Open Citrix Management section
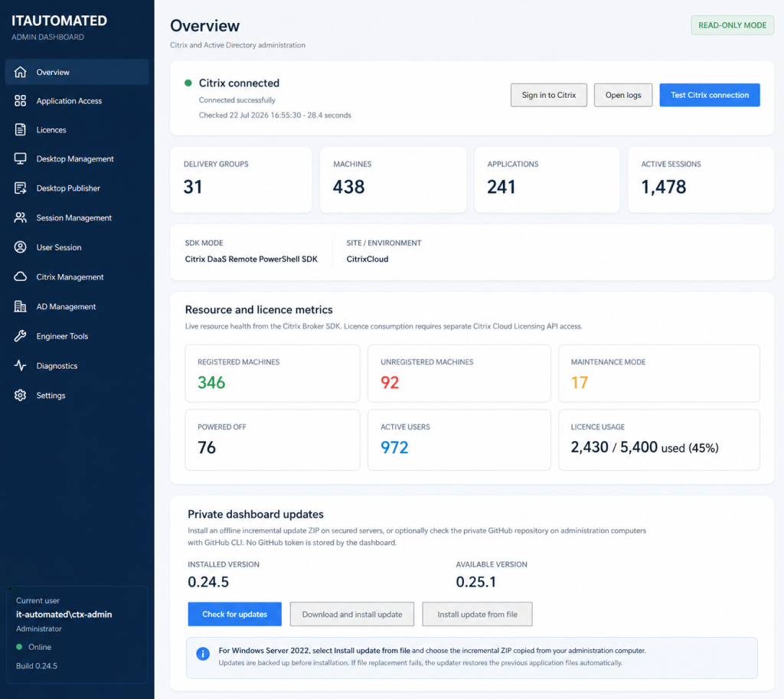784x699 pixels. click(77, 276)
